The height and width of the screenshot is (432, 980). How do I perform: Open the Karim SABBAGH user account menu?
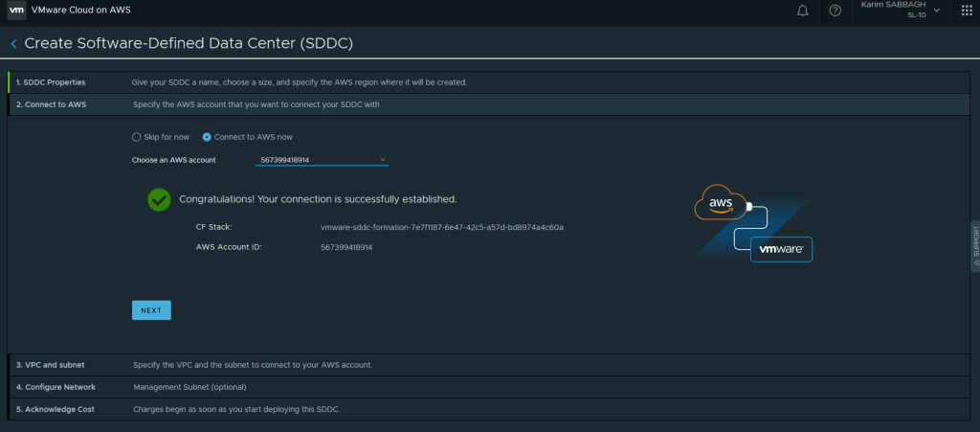[901, 10]
